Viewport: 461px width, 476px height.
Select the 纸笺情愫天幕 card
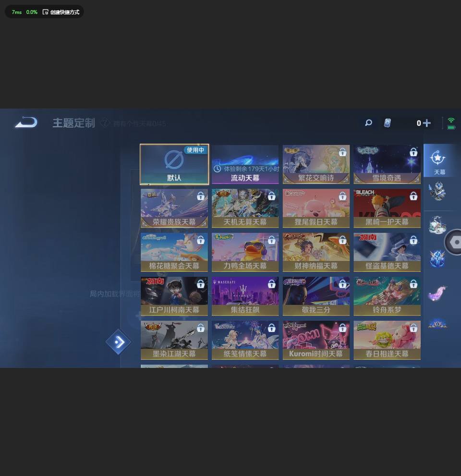[245, 340]
